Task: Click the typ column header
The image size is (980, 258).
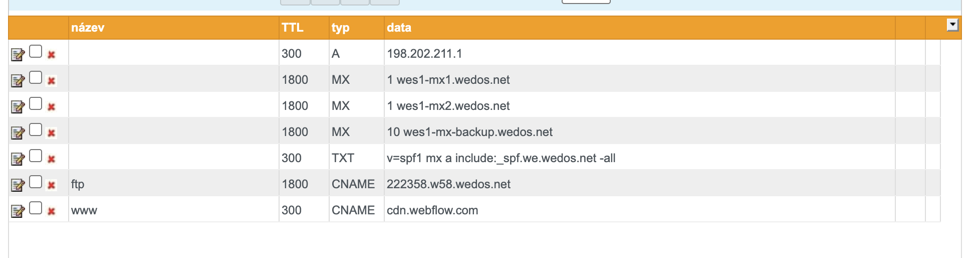Action: click(341, 28)
